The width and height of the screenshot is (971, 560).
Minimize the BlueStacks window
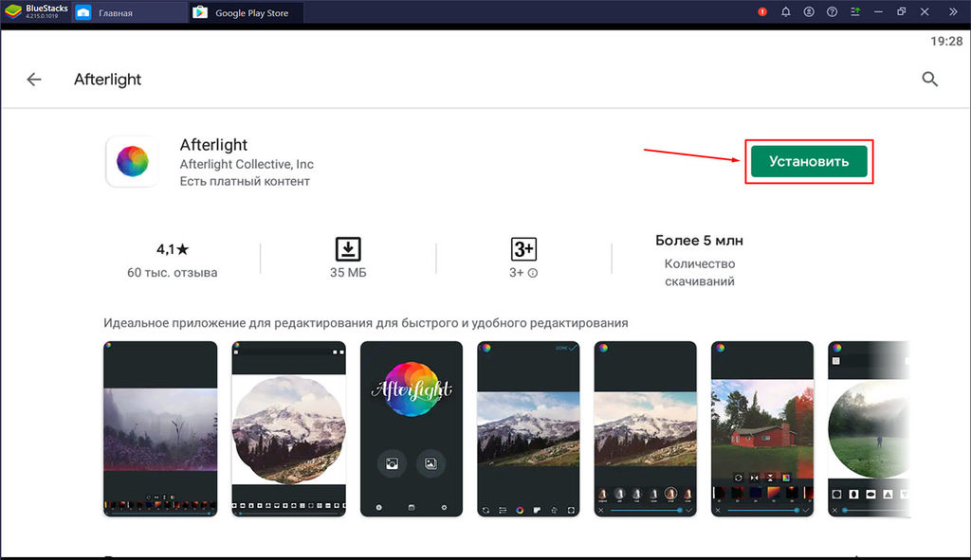878,11
